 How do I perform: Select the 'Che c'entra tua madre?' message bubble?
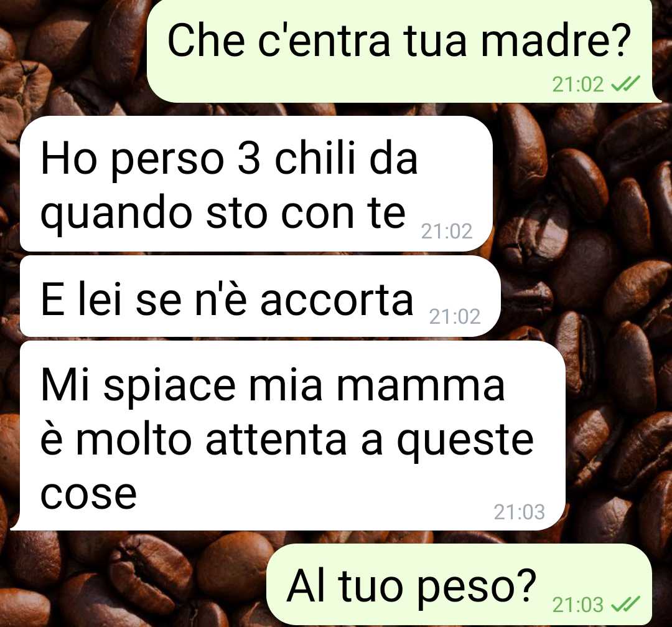tap(402, 50)
